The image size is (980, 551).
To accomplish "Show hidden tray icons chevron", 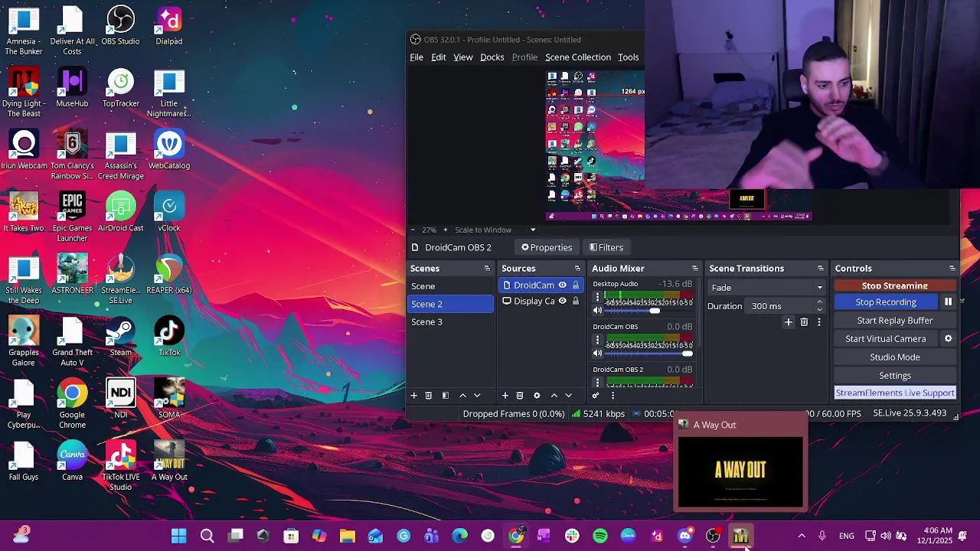I will 802,536.
